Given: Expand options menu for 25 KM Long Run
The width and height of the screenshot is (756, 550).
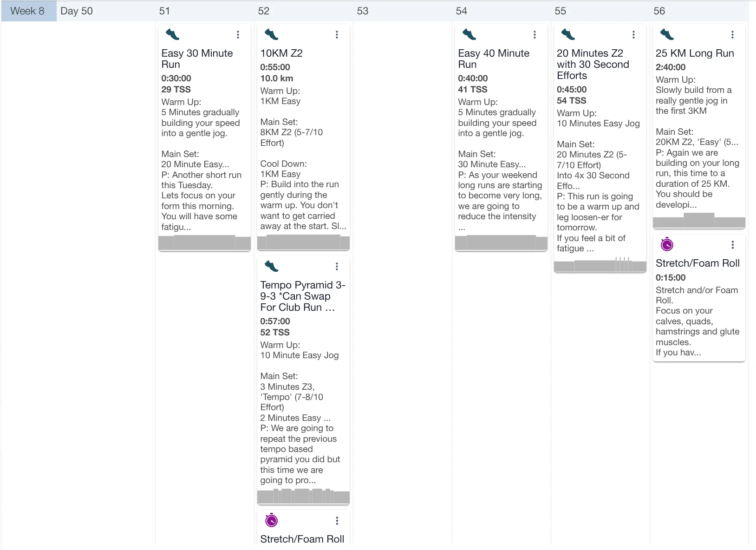Looking at the screenshot, I should click(732, 35).
